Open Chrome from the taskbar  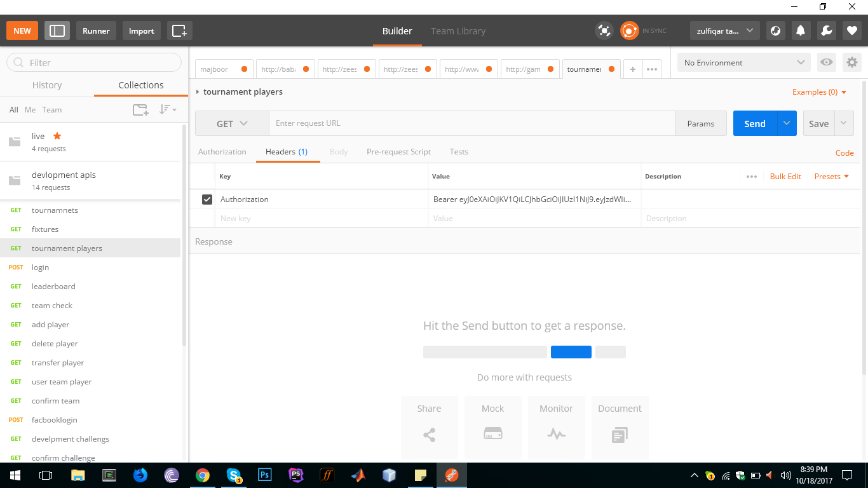[203, 475]
